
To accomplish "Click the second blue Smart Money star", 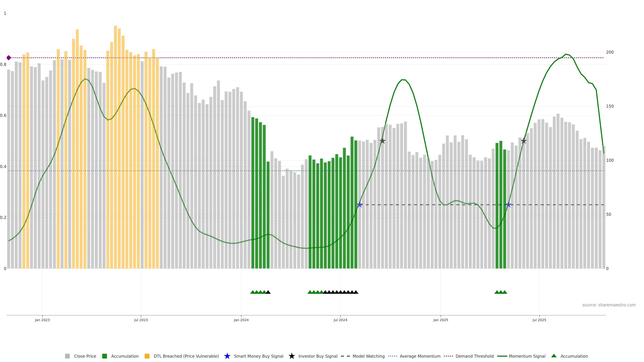I will click(508, 205).
